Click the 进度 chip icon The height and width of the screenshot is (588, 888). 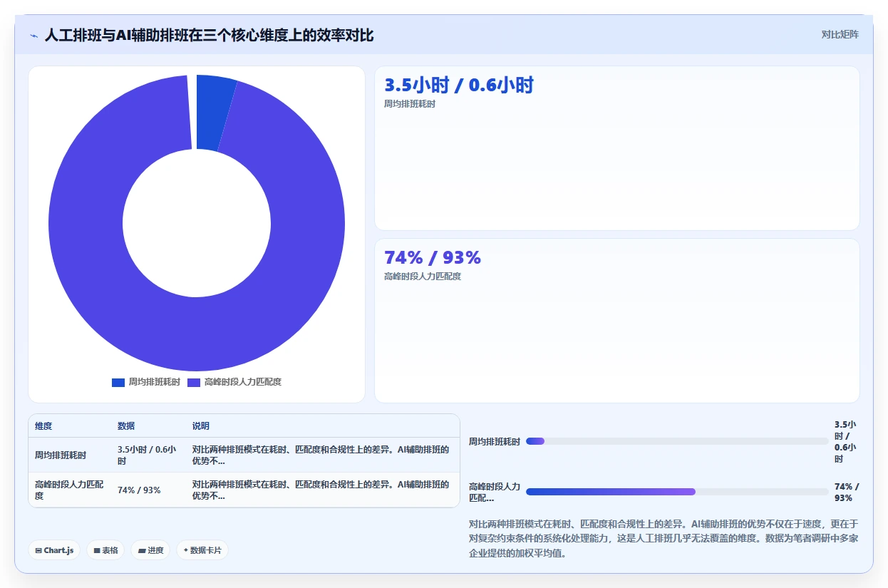tap(141, 551)
